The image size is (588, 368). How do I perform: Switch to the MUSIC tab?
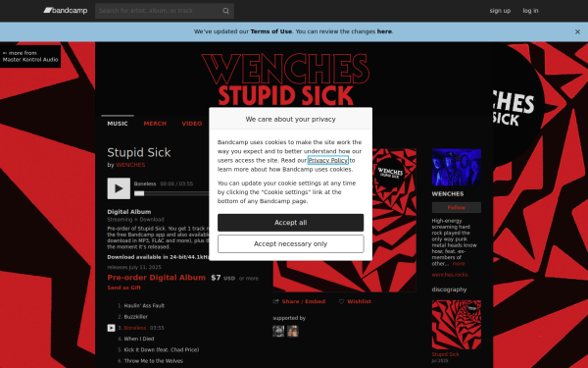point(118,124)
